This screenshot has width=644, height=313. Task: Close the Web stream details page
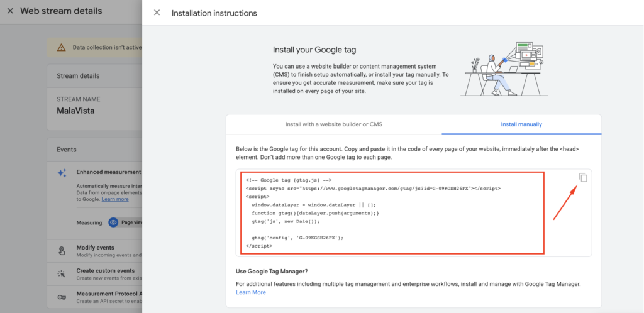[10, 11]
